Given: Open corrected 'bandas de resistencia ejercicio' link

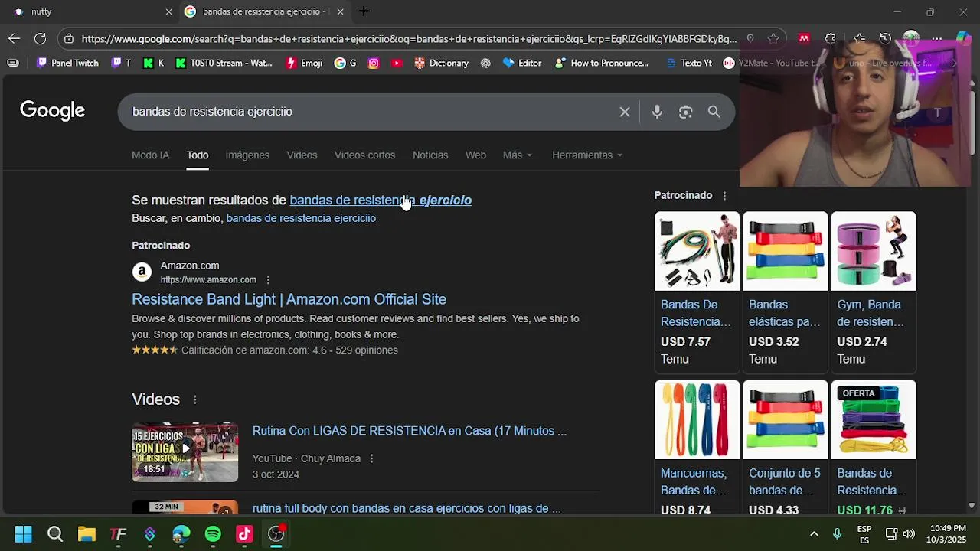Looking at the screenshot, I should click(x=381, y=200).
